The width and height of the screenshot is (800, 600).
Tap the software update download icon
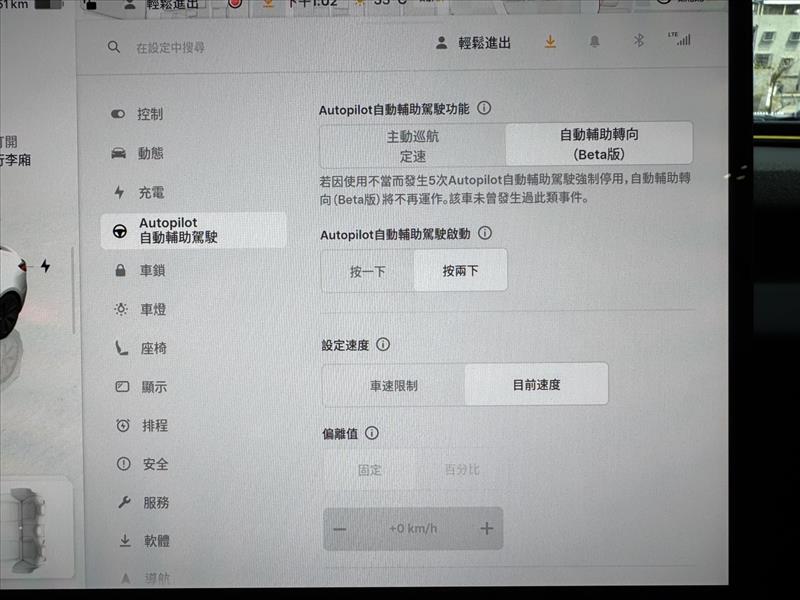[550, 42]
